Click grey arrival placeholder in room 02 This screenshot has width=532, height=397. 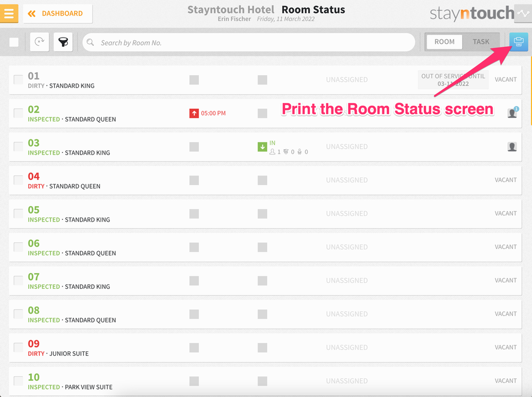click(263, 113)
